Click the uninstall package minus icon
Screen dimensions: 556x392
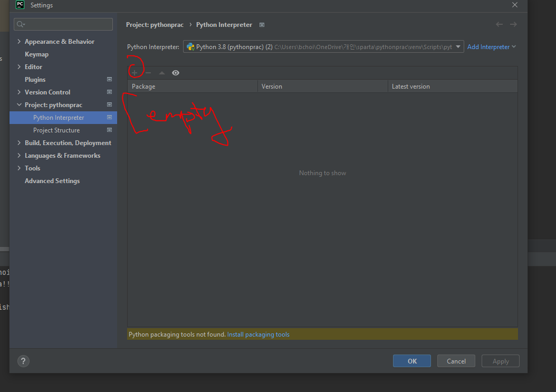(x=148, y=73)
